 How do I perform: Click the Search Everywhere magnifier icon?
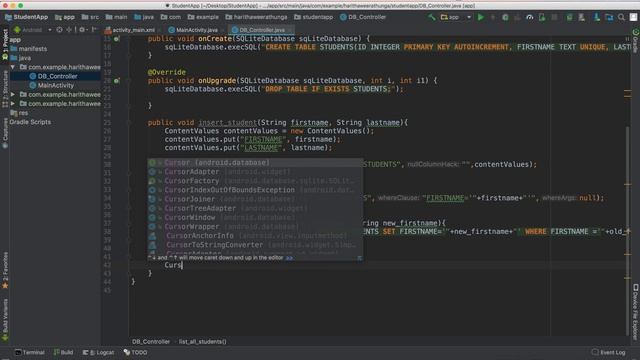[621, 17]
